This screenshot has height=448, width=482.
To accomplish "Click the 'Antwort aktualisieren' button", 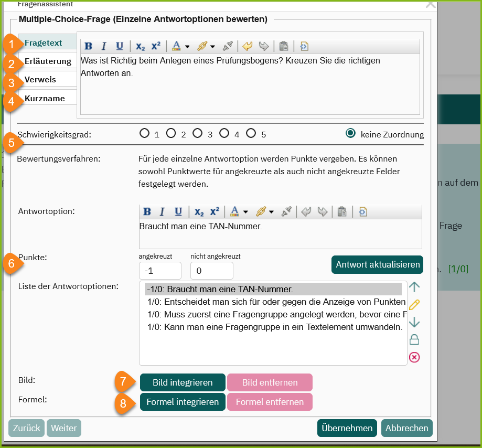I will (377, 264).
